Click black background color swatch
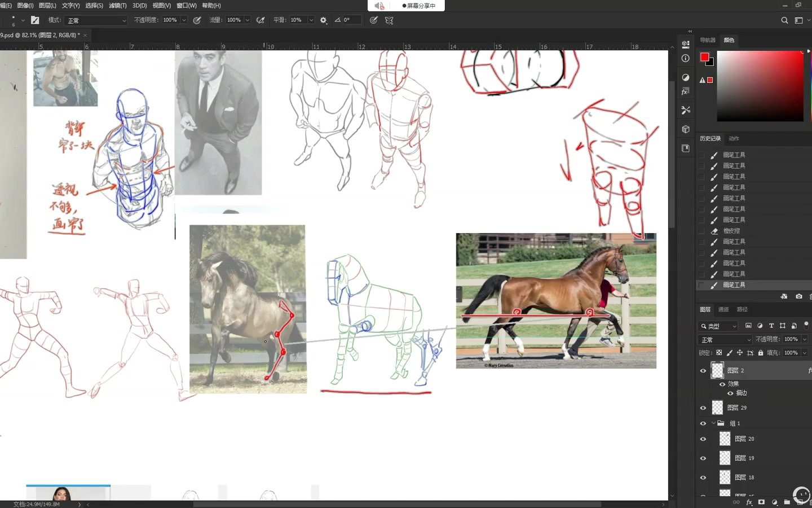The height and width of the screenshot is (508, 812). (711, 63)
